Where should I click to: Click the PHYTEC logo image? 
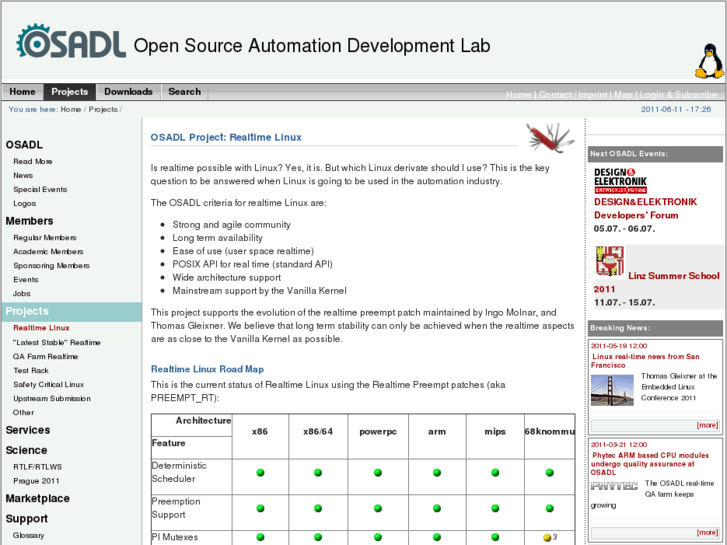tap(614, 486)
